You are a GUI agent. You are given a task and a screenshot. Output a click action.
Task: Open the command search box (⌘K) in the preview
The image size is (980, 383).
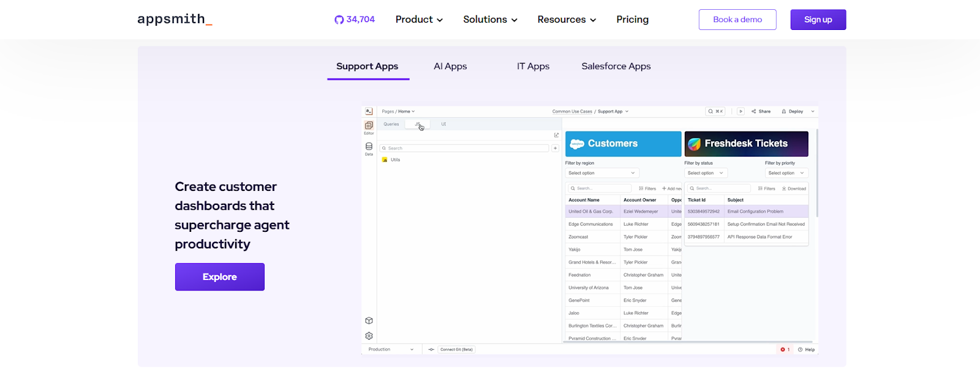point(715,111)
